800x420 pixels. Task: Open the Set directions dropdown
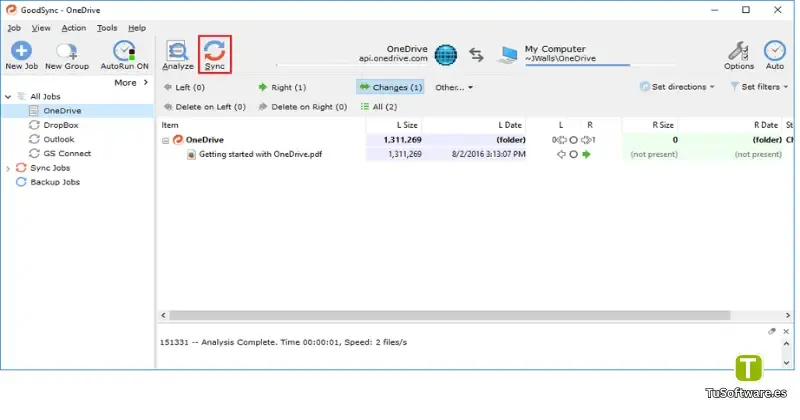677,87
